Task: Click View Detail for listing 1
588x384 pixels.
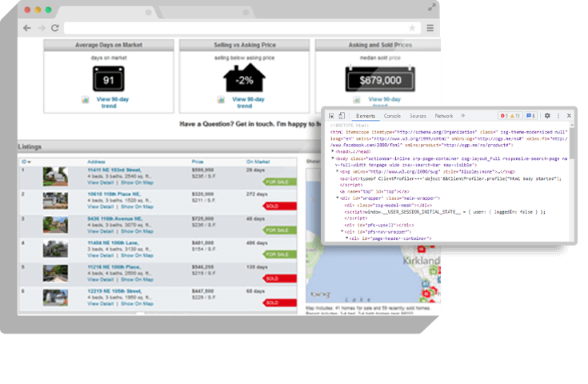Action: click(x=101, y=182)
